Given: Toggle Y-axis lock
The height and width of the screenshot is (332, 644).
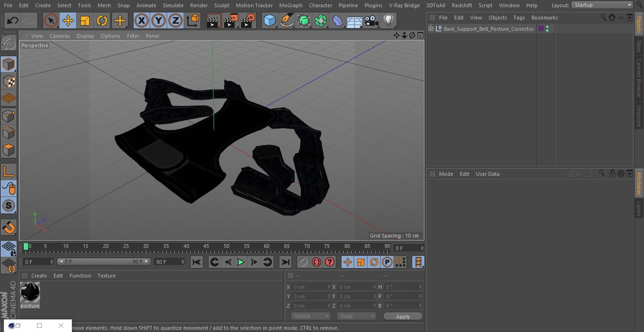Looking at the screenshot, I should 158,21.
